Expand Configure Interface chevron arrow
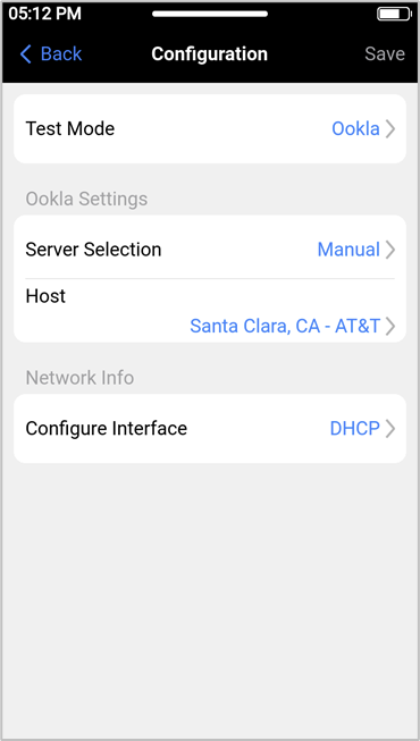The image size is (420, 741). (x=390, y=429)
